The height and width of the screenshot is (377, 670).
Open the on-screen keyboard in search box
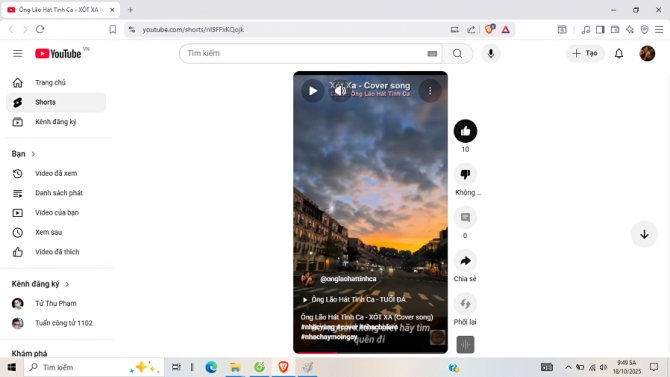432,53
